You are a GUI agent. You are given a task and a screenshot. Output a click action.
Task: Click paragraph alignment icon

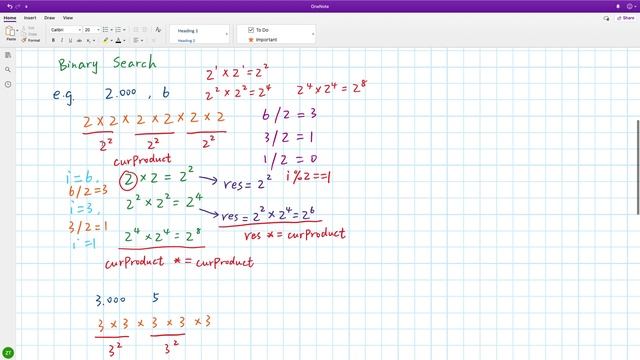click(136, 40)
